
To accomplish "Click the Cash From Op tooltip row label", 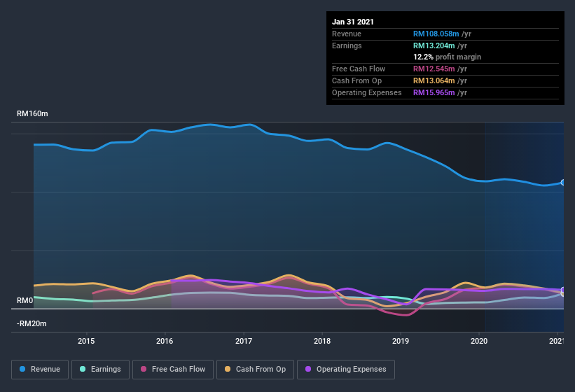I will click(356, 80).
